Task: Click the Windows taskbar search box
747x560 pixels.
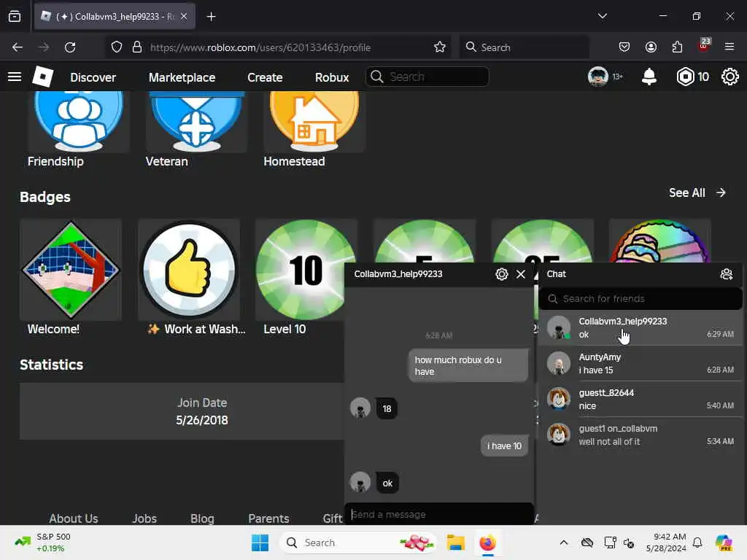Action: pos(357,542)
